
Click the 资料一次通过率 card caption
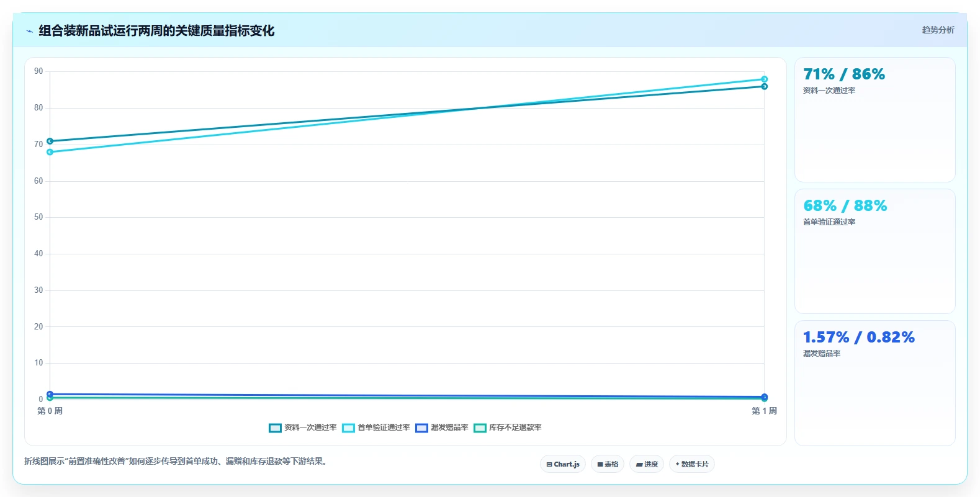tap(829, 91)
